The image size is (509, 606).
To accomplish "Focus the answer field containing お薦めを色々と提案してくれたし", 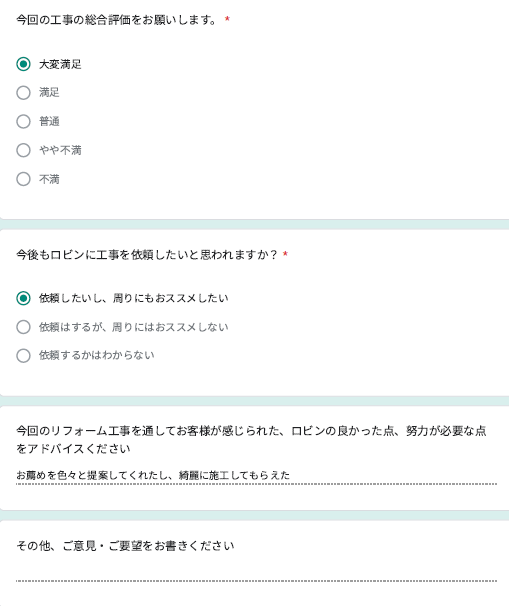I will pos(256,475).
